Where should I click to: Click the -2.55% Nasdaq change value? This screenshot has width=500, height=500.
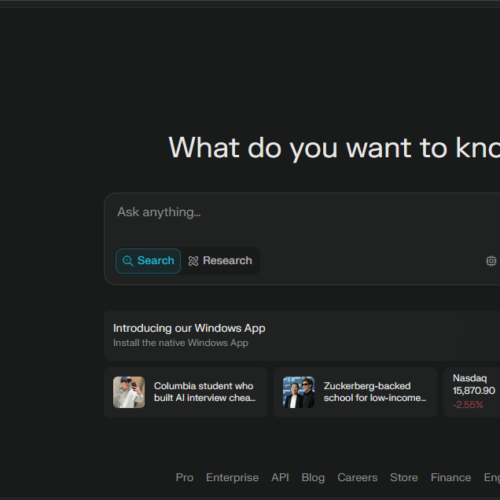(x=468, y=405)
